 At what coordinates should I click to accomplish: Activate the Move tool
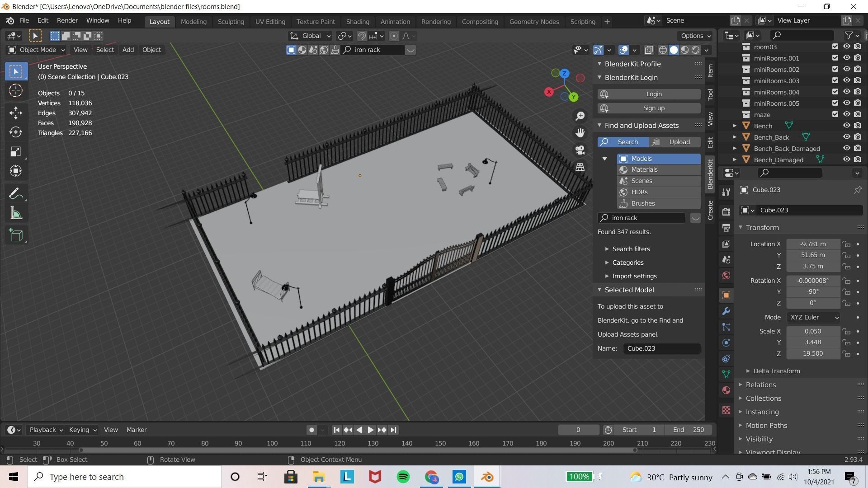[16, 113]
